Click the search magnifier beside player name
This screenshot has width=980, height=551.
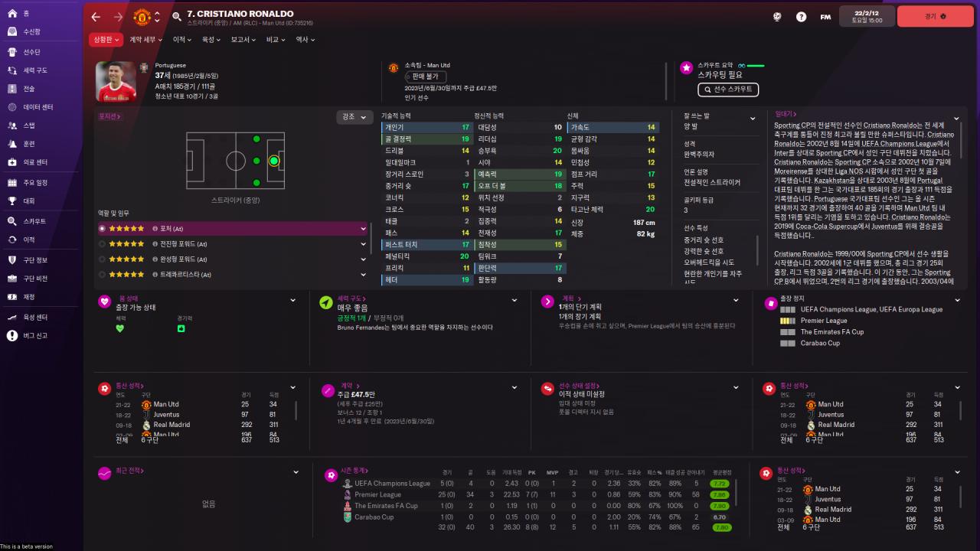pos(178,17)
